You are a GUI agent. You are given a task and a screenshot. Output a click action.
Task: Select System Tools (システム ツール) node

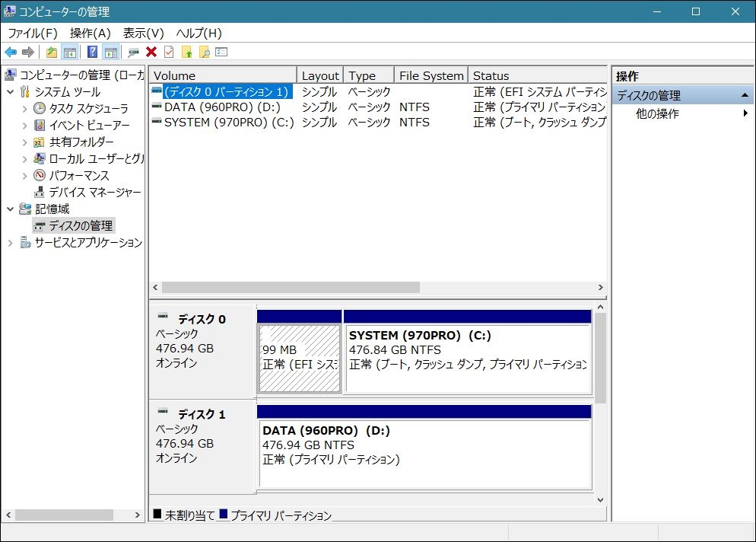point(68,91)
